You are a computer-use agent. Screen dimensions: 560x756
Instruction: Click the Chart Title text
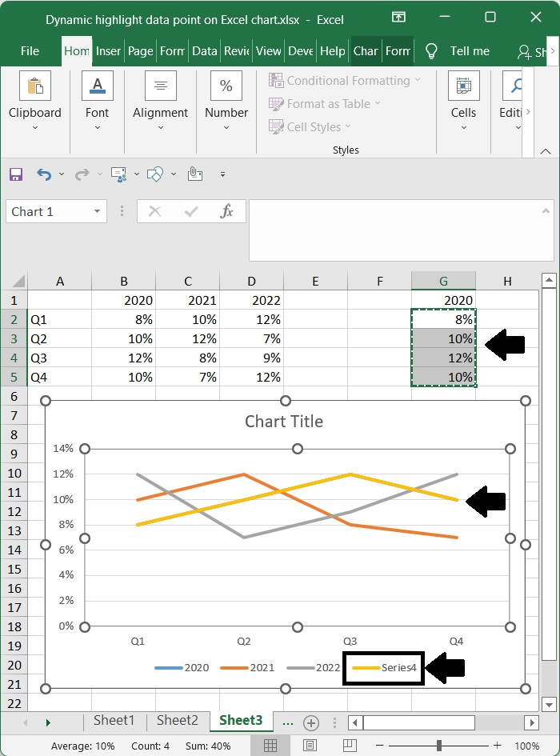(284, 422)
